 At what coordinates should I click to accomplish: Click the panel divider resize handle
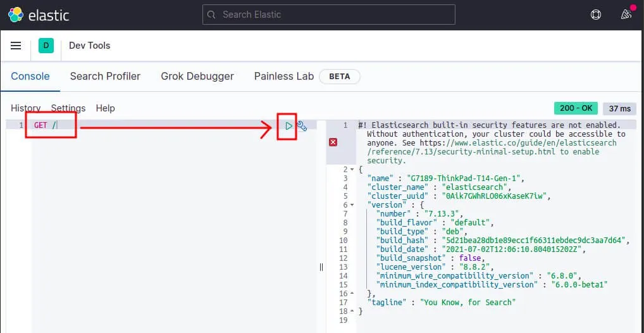pos(321,267)
